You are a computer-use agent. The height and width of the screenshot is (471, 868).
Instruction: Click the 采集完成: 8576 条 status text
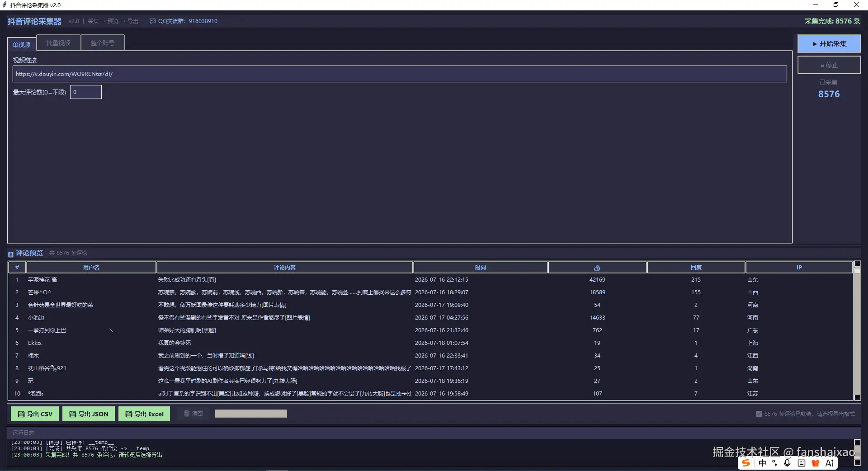click(832, 21)
